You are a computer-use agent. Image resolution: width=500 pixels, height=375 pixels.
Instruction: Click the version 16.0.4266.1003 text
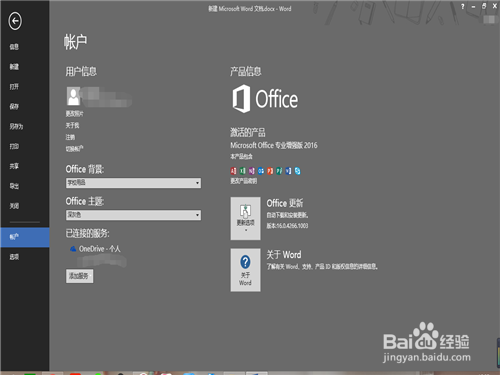(287, 226)
